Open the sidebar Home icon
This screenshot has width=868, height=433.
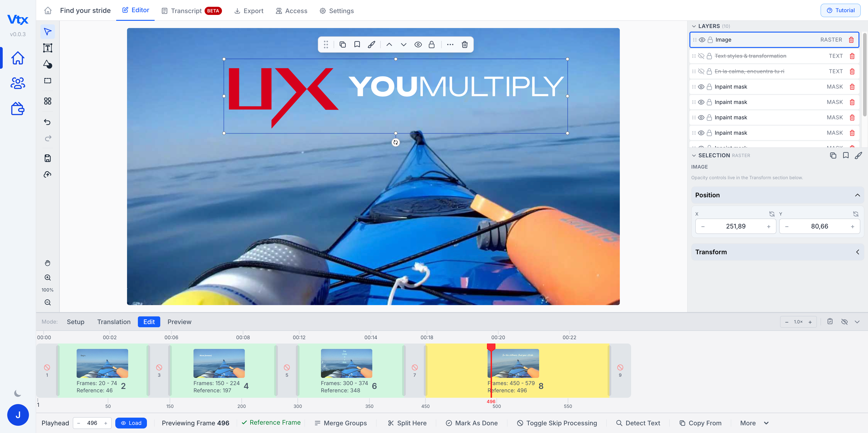click(x=18, y=58)
